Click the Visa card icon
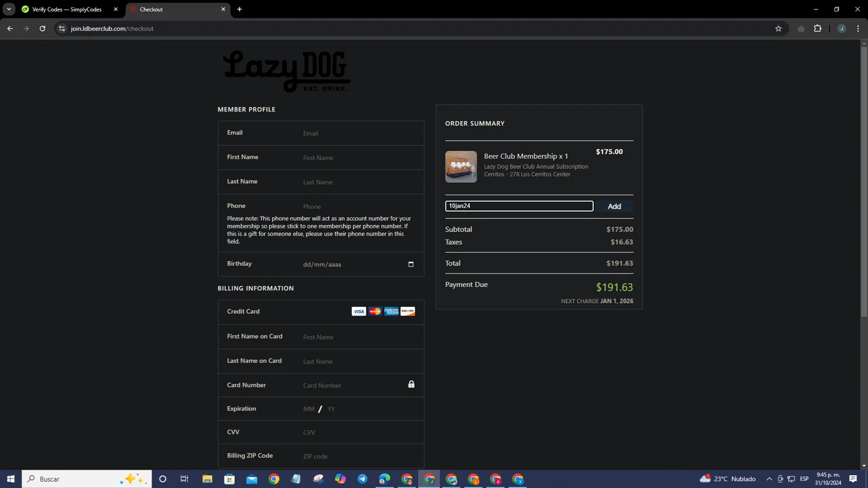This screenshot has height=488, width=868. tap(359, 311)
